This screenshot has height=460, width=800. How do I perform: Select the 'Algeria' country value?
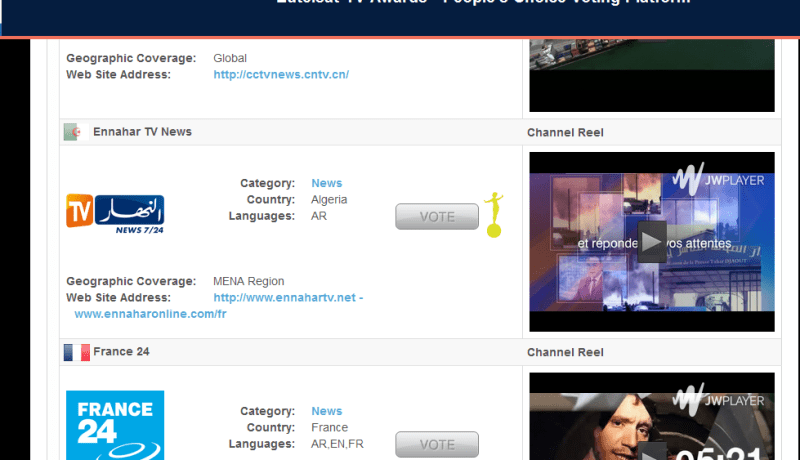329,199
